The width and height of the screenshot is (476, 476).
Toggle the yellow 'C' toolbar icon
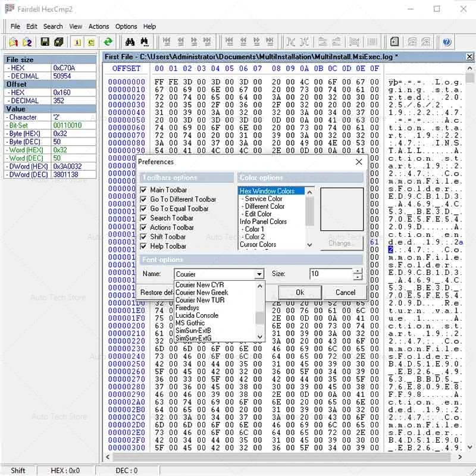click(x=91, y=42)
